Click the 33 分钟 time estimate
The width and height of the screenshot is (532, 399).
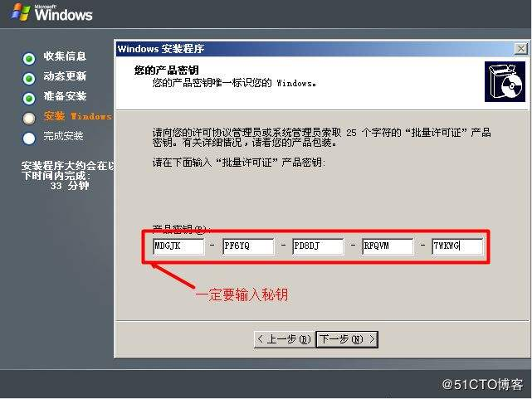click(x=69, y=187)
